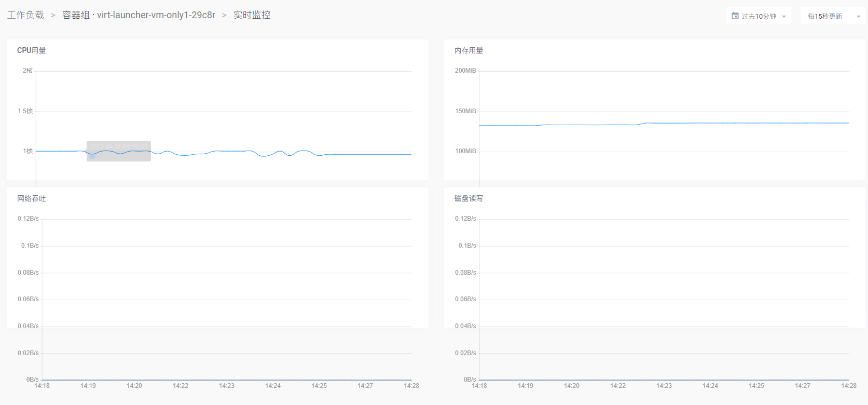Click the 14:25 marker on disk chart axis

coord(756,386)
